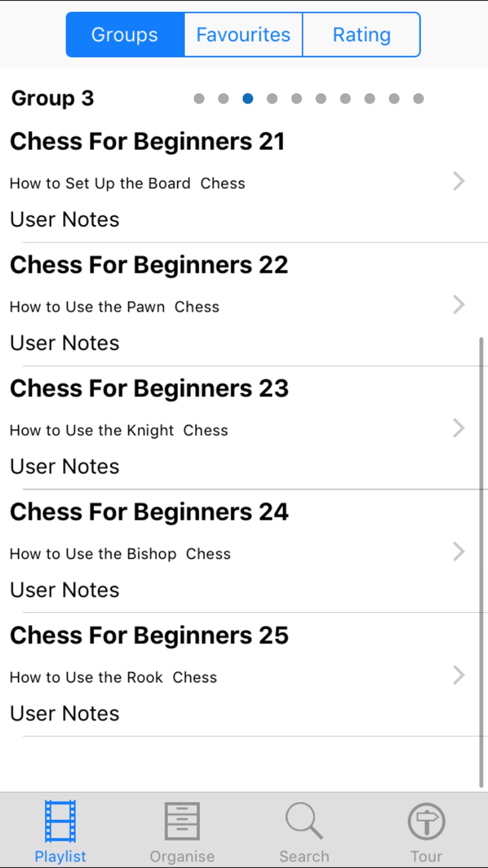Tap the Organise file cabinet icon
Image resolution: width=488 pixels, height=868 pixels.
click(x=182, y=821)
